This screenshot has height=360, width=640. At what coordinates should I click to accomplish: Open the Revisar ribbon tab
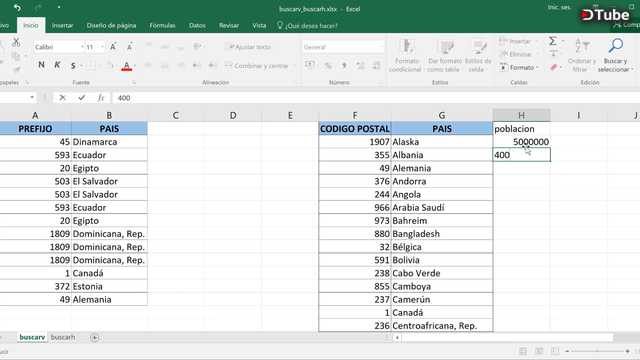coord(229,25)
